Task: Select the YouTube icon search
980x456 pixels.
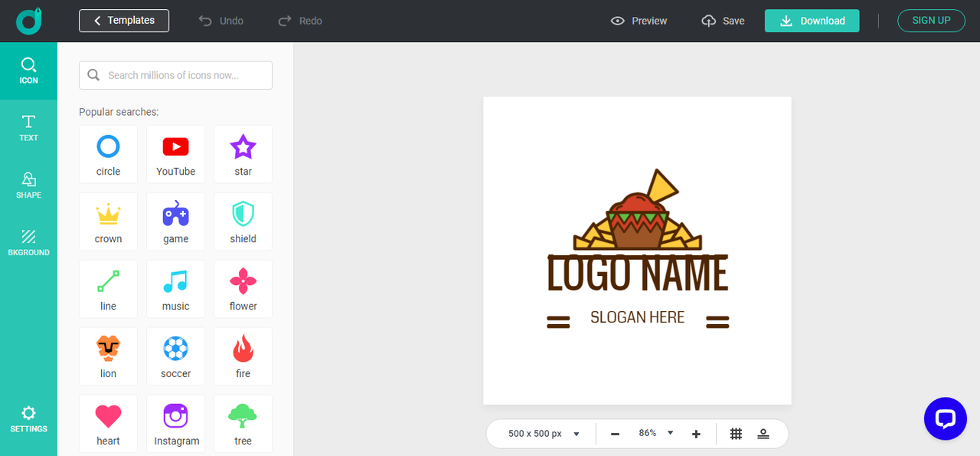Action: point(175,154)
